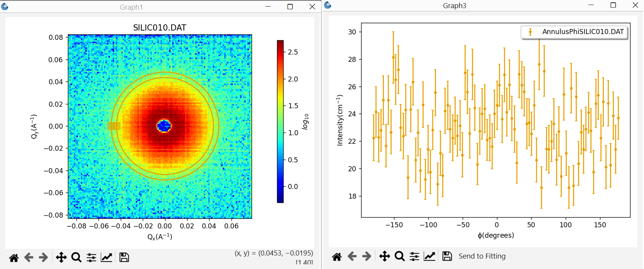Click the blue beamstop center of the 2D plot
644x269 pixels.
point(164,126)
